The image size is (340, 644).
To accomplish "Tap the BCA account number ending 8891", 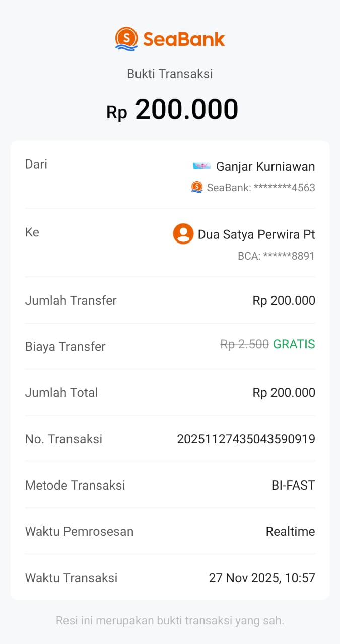I will (x=276, y=256).
